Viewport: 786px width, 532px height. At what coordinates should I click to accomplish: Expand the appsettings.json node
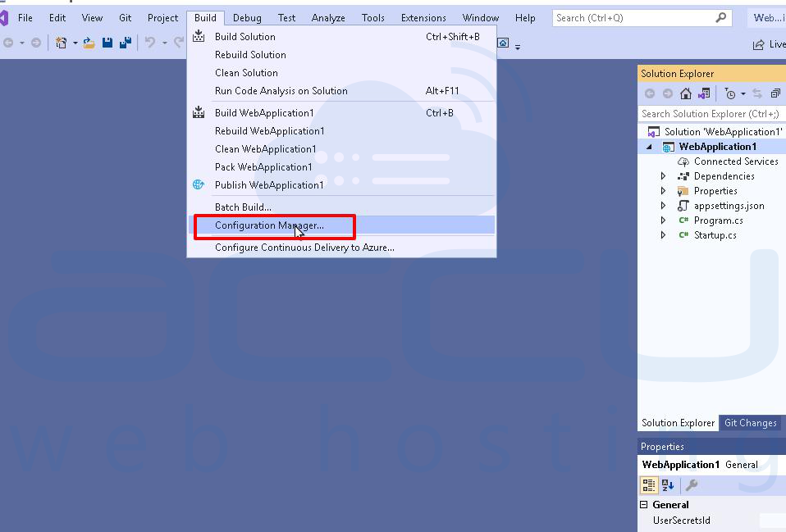(x=663, y=206)
